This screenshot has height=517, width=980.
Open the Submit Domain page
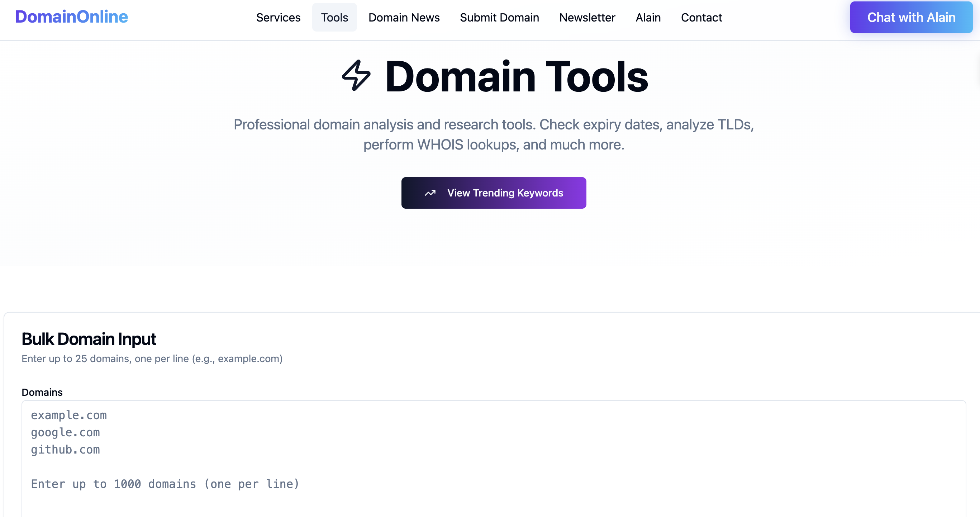point(499,17)
